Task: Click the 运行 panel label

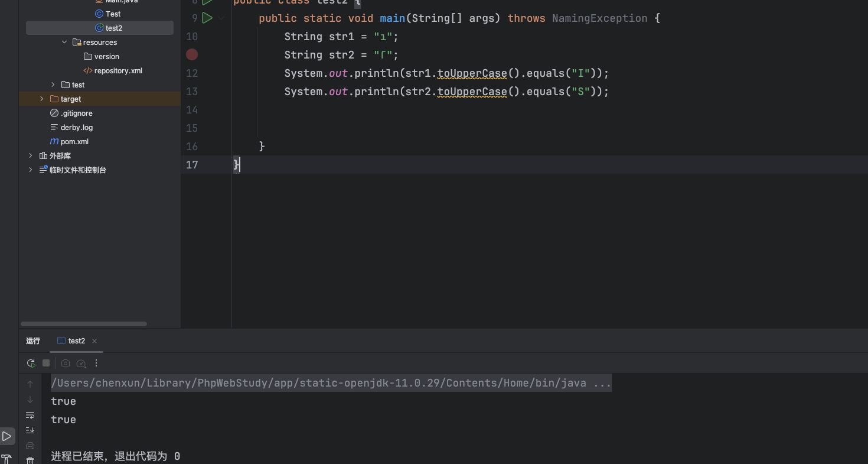Action: coord(33,341)
